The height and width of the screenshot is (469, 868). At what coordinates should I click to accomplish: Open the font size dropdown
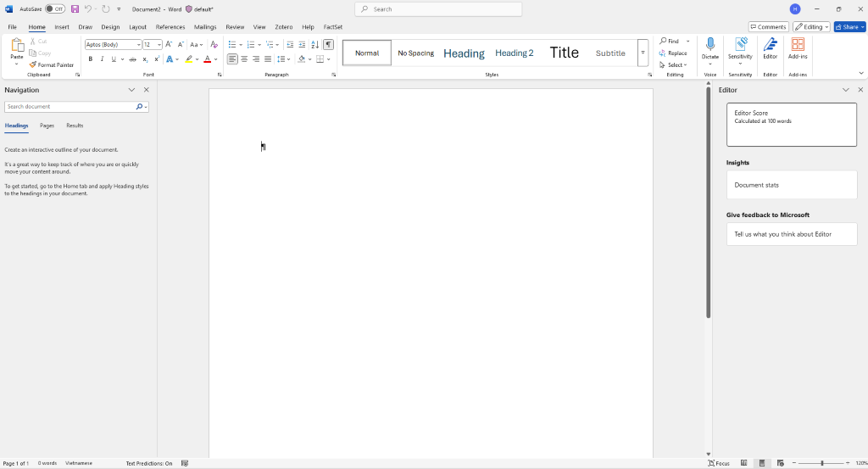[159, 44]
